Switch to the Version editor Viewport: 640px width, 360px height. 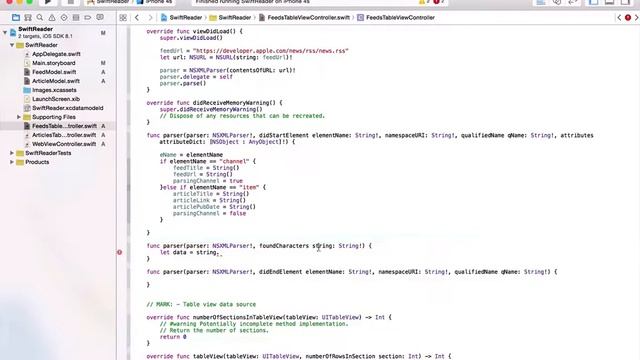[x=573, y=2]
